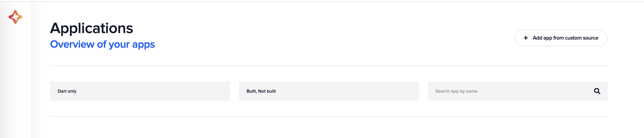This screenshot has height=138, width=644.
Task: Focus the 'Search app by name' field
Action: tap(510, 91)
